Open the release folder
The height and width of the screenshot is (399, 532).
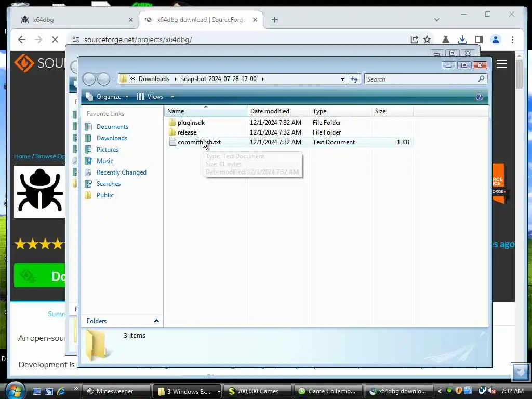187,132
